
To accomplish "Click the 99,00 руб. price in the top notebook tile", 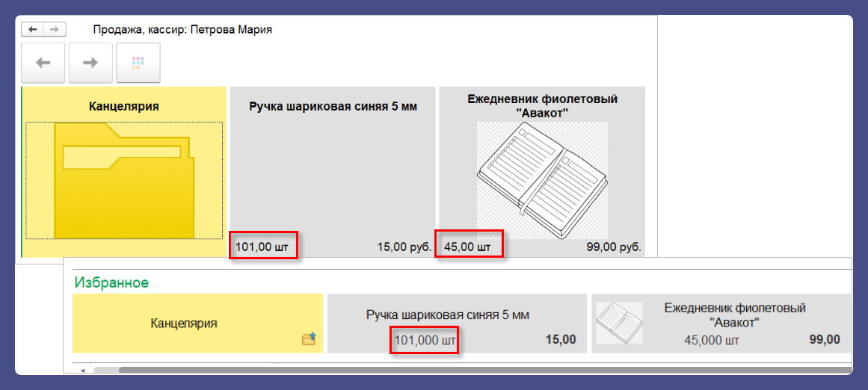I will click(613, 247).
